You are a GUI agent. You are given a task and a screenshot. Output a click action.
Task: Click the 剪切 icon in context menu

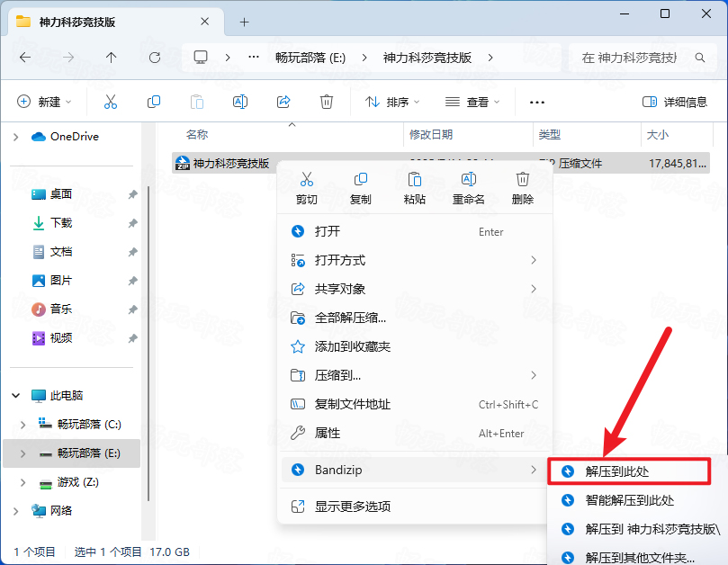coord(307,179)
